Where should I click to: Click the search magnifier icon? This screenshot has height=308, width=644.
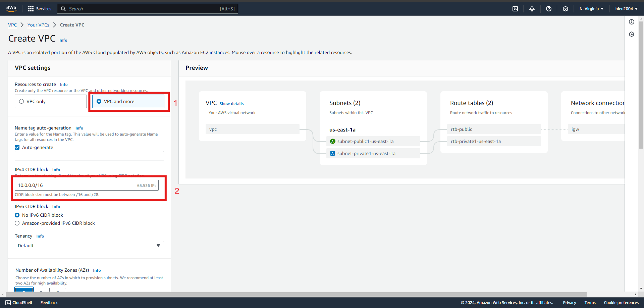pyautogui.click(x=63, y=9)
